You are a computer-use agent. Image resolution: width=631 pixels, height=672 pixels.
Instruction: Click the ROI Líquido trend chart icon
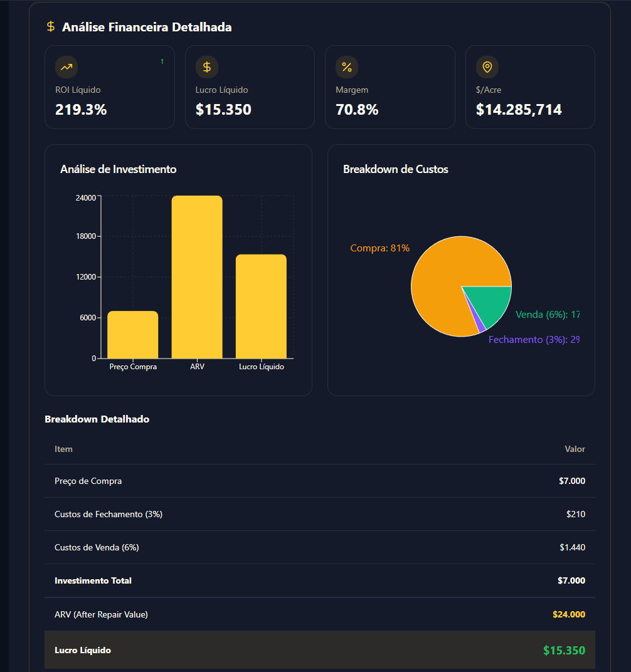pyautogui.click(x=66, y=66)
